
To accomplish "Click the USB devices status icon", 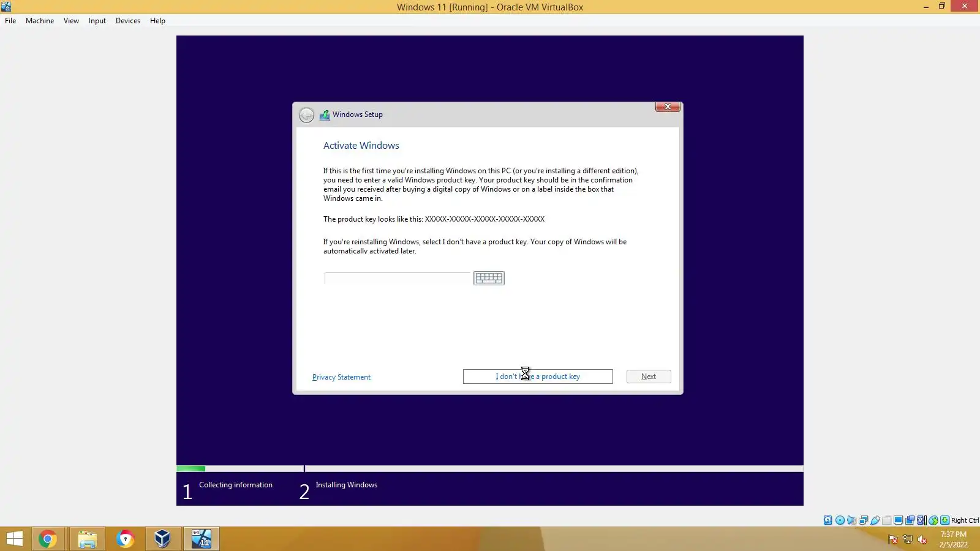I will tap(875, 520).
